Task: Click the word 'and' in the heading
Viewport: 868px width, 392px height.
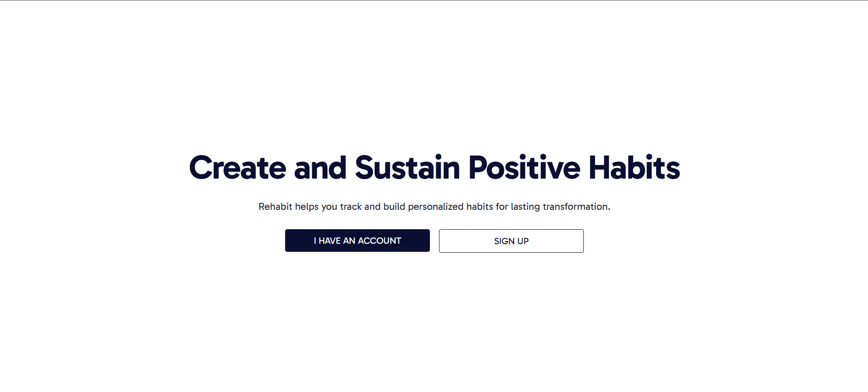Action: 320,168
